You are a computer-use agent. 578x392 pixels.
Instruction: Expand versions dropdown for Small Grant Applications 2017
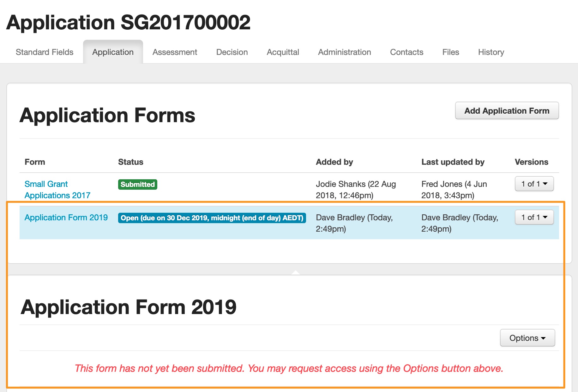click(534, 184)
